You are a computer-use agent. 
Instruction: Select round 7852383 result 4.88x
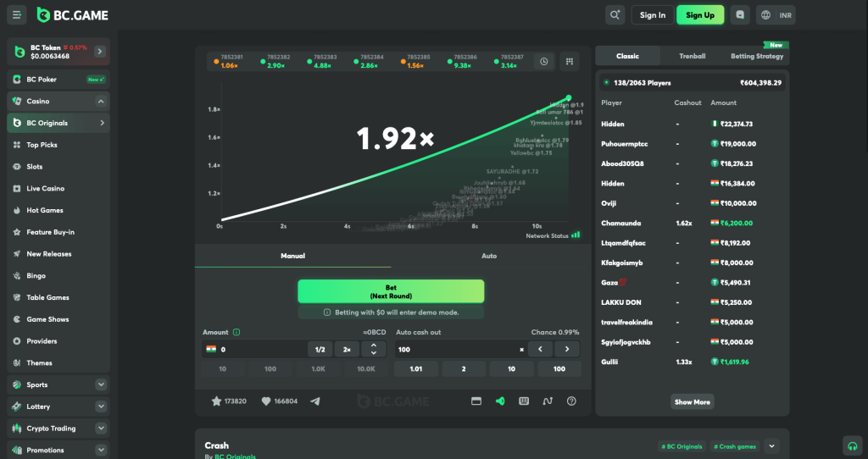(322, 61)
